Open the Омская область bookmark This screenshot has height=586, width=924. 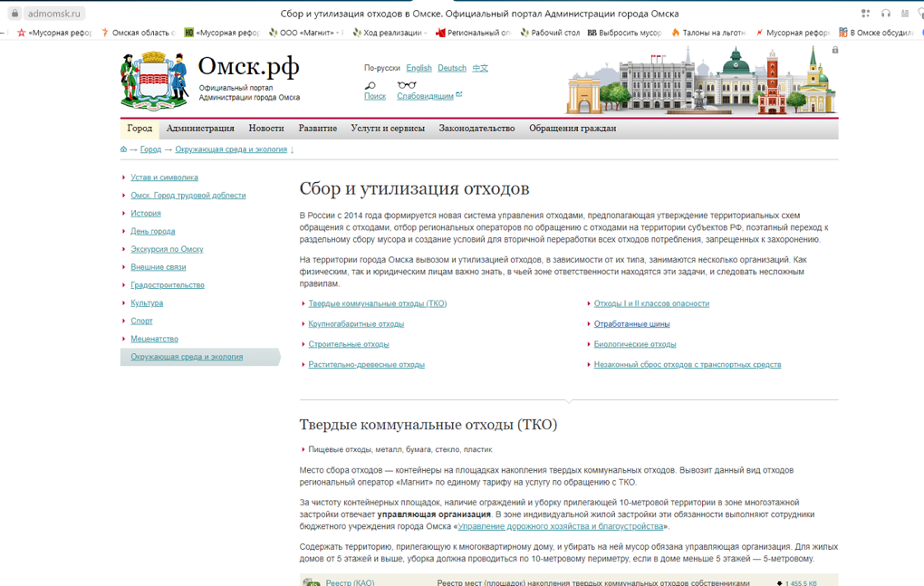139,33
